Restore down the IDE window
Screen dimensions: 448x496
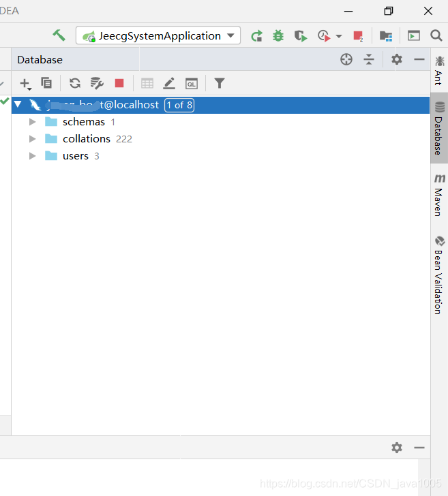pos(389,11)
